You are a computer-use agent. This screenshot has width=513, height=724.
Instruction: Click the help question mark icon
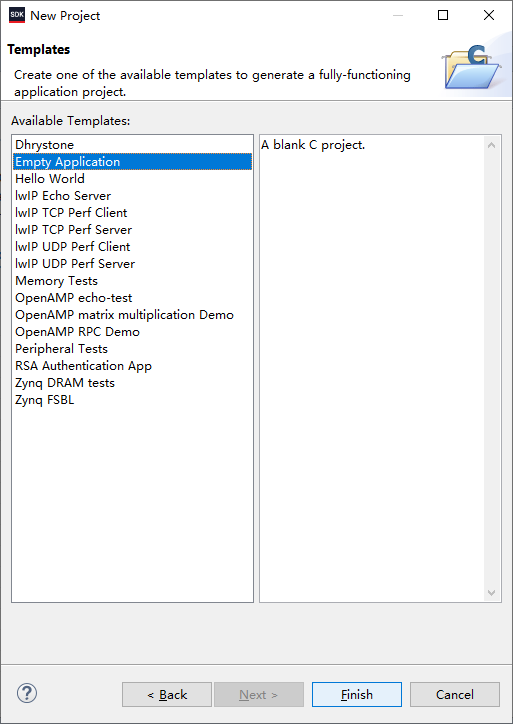[x=27, y=694]
